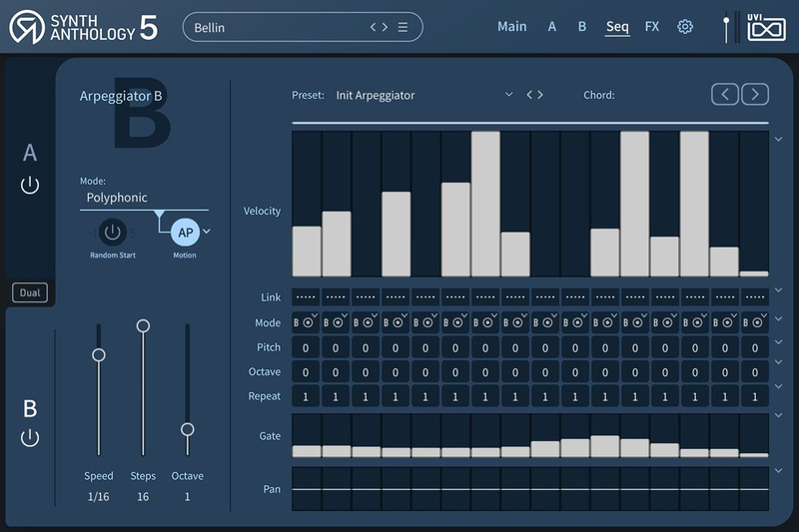The width and height of the screenshot is (799, 532).
Task: Toggle link for step 13
Action: coord(665,296)
